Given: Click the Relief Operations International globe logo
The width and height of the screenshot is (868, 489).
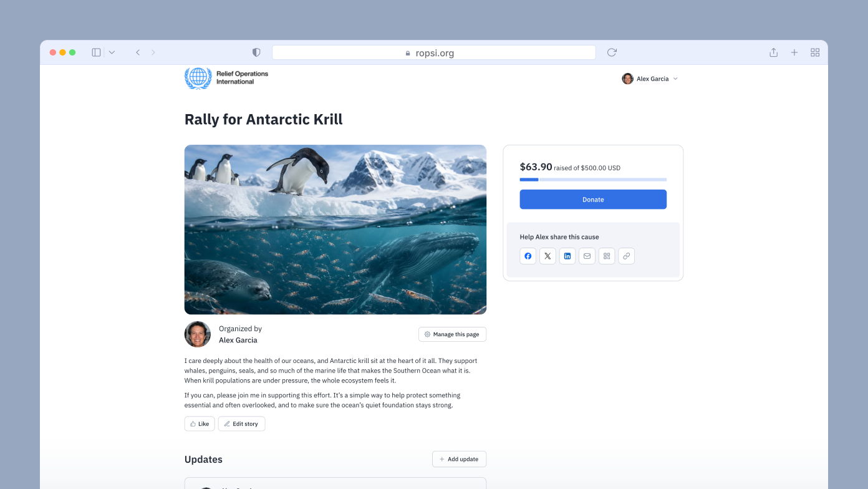Looking at the screenshot, I should [x=198, y=78].
